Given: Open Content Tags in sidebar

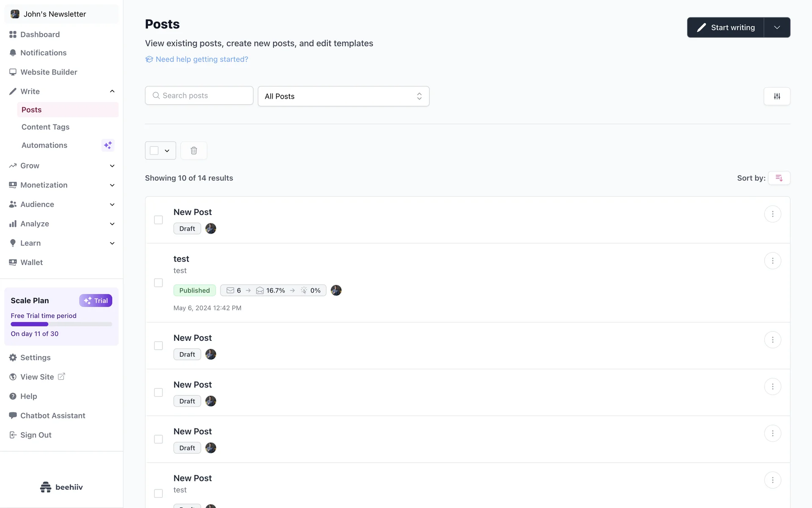Looking at the screenshot, I should [46, 127].
